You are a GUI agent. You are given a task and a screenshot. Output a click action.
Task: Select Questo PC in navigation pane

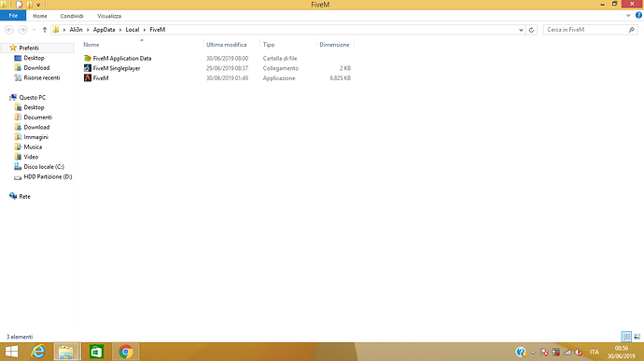32,97
